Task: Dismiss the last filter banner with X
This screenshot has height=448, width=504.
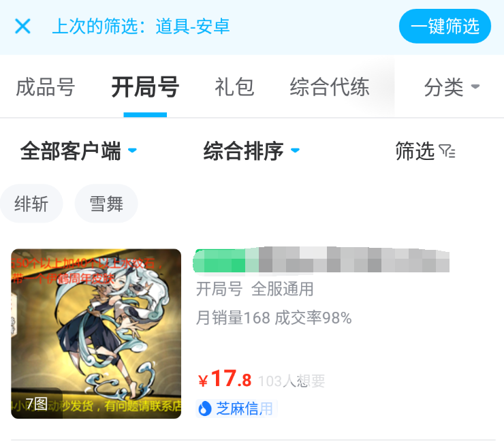Action: click(x=22, y=26)
